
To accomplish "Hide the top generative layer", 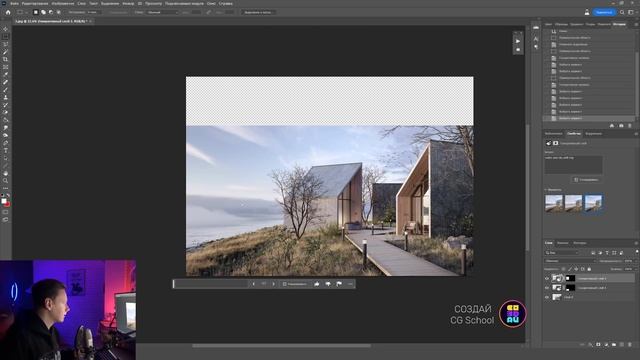I will pyautogui.click(x=547, y=278).
